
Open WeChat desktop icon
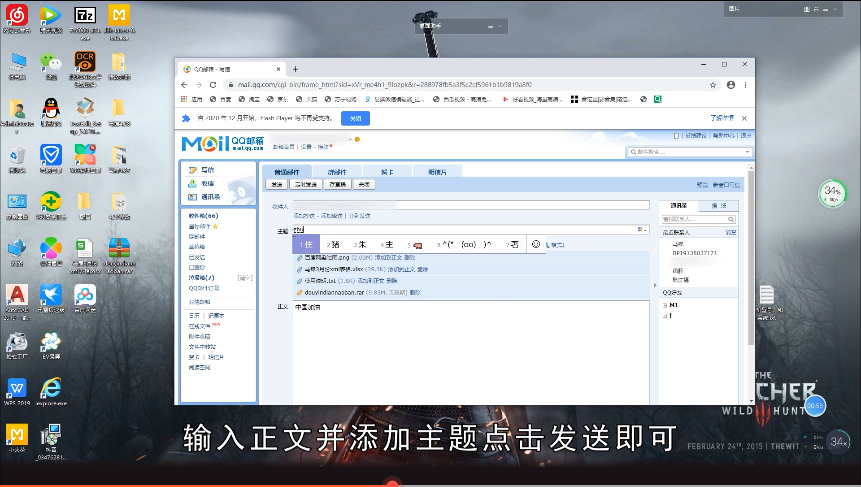[51, 62]
